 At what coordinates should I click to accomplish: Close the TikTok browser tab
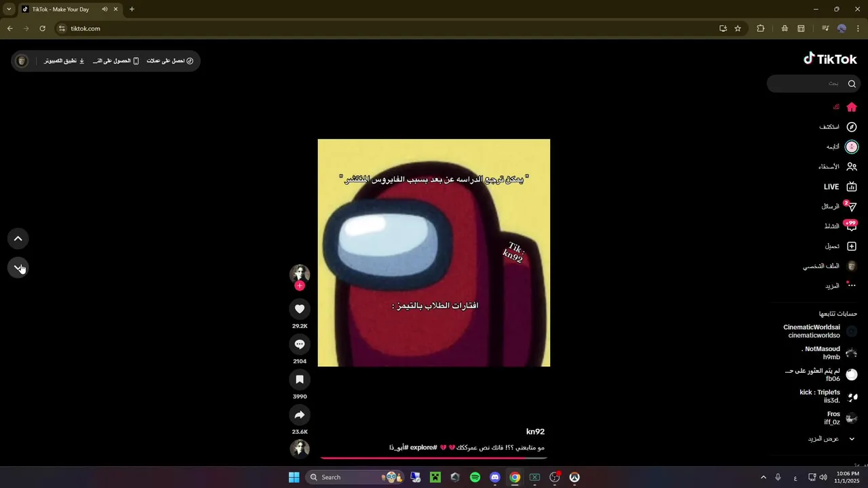116,9
